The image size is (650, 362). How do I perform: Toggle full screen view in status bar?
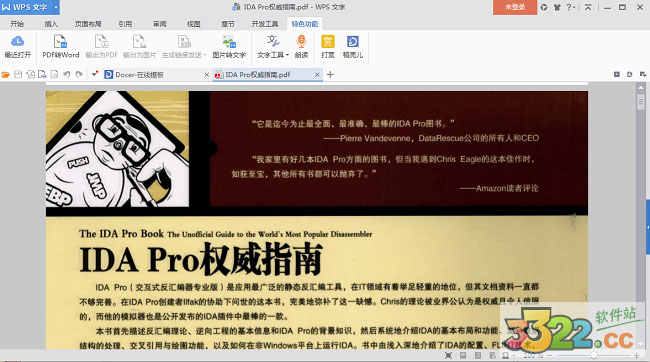[x=448, y=355]
